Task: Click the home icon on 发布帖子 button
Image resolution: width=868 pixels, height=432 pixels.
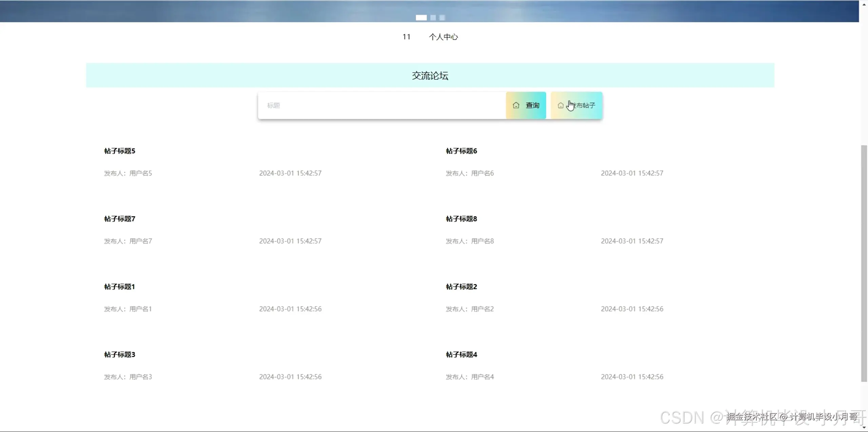Action: click(560, 106)
